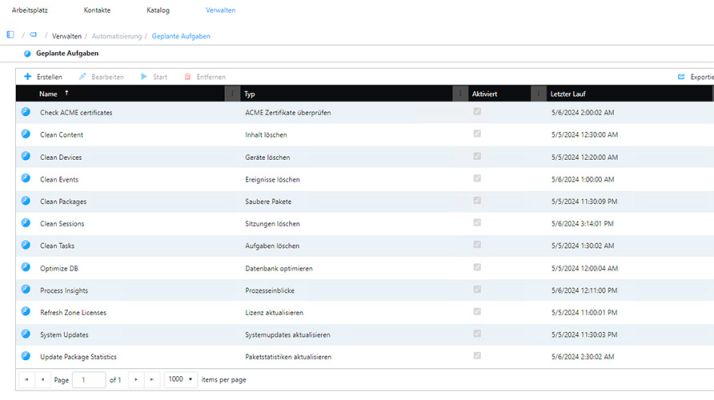The height and width of the screenshot is (400, 714).
Task: Click the Page number input field
Action: coord(89,379)
